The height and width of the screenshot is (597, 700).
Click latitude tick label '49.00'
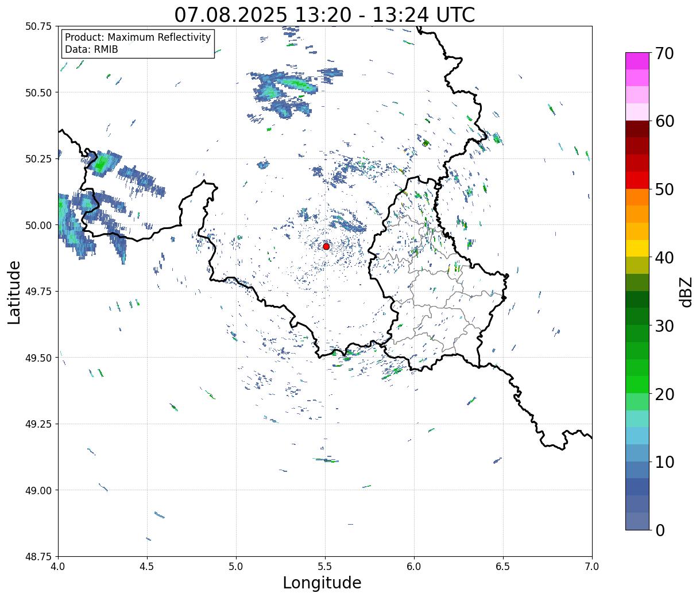pyautogui.click(x=38, y=490)
